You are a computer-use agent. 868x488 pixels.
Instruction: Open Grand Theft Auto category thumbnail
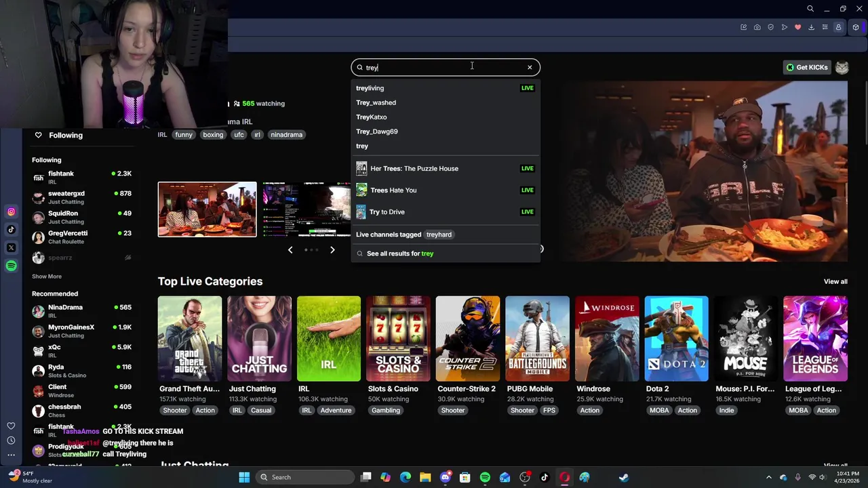(190, 339)
